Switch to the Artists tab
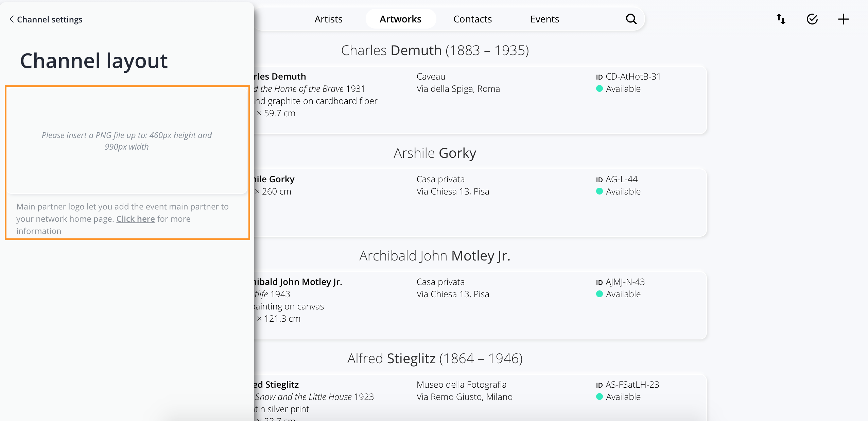The height and width of the screenshot is (421, 868). [x=328, y=19]
